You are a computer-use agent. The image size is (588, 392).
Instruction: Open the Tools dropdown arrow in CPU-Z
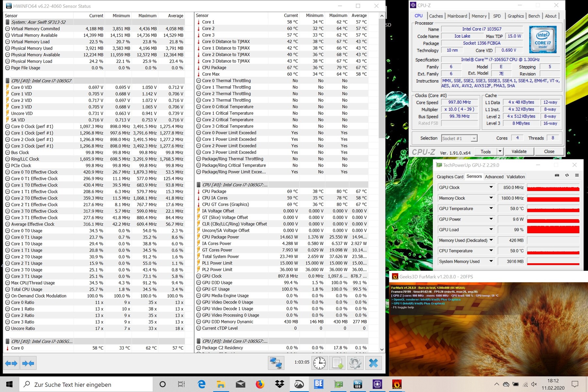pos(499,152)
